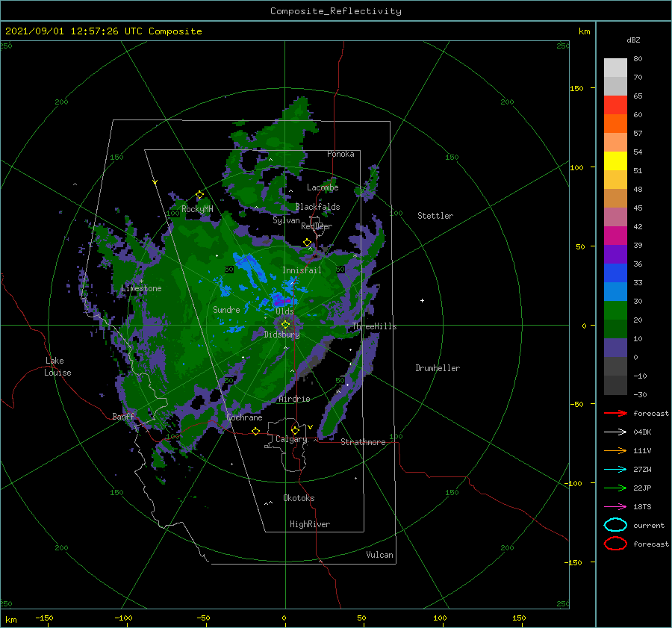Click the Limestone label
This screenshot has width=672, height=628.
point(141,288)
